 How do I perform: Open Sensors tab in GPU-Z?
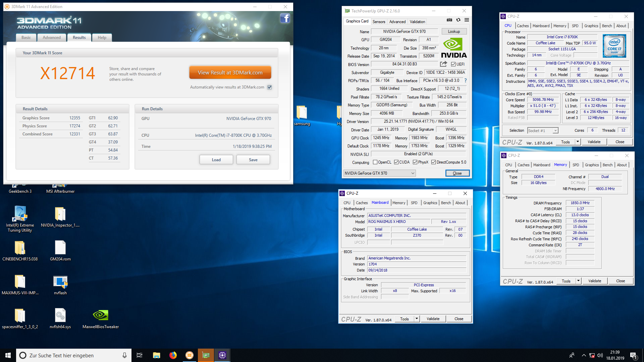coord(379,22)
